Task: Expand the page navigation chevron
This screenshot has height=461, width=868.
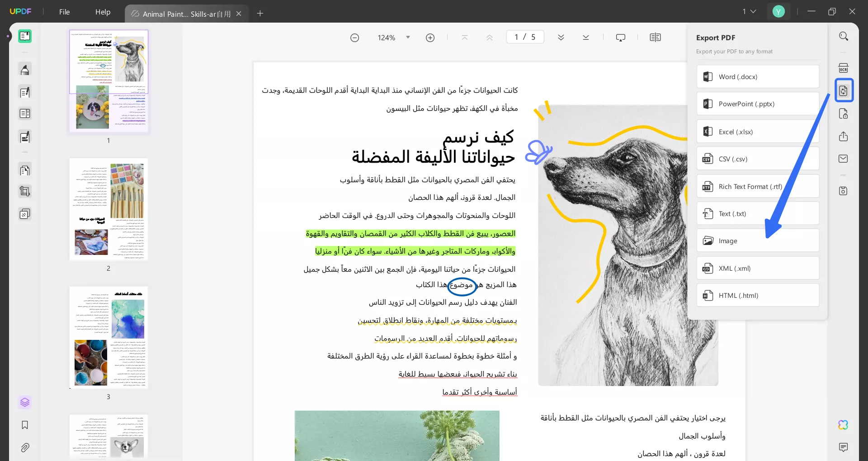Action: (x=561, y=37)
